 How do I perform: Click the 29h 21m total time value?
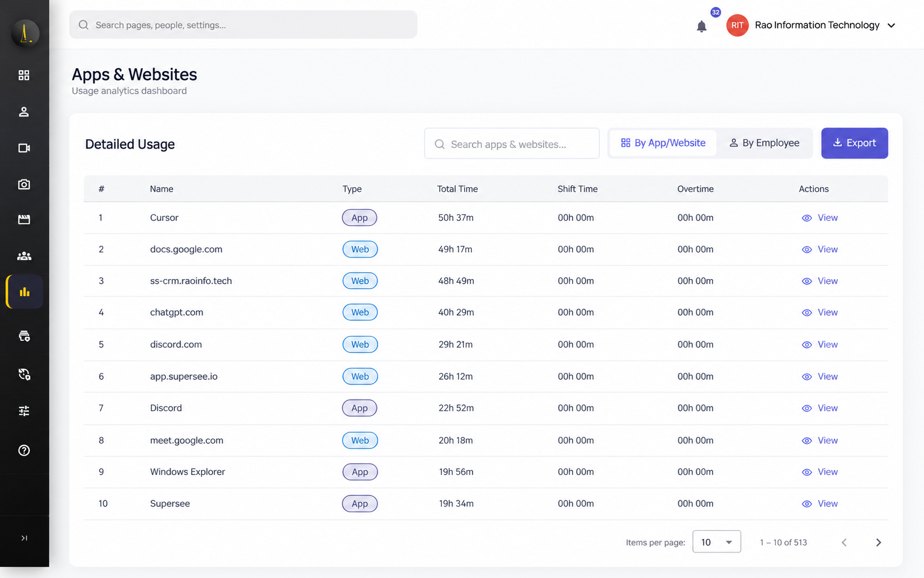tap(456, 344)
